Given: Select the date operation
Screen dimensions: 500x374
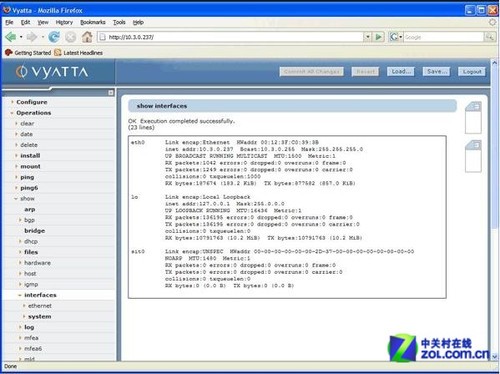Looking at the screenshot, I should pyautogui.click(x=26, y=134).
